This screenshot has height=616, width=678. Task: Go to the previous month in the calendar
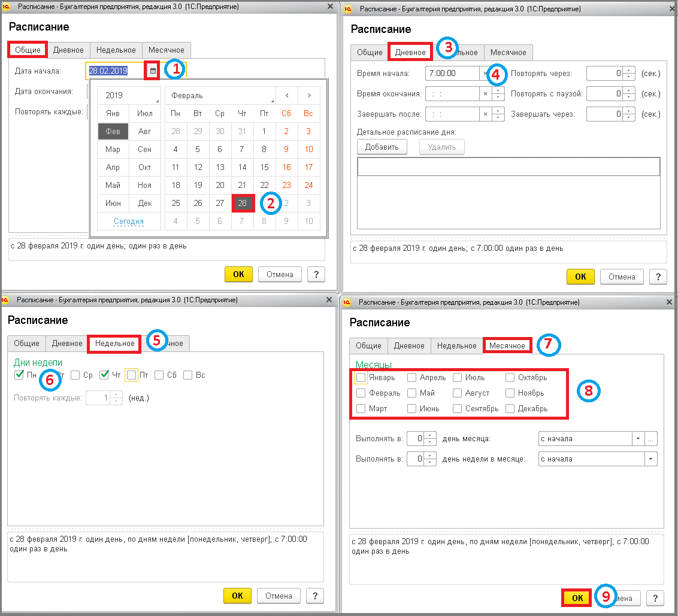(x=287, y=96)
